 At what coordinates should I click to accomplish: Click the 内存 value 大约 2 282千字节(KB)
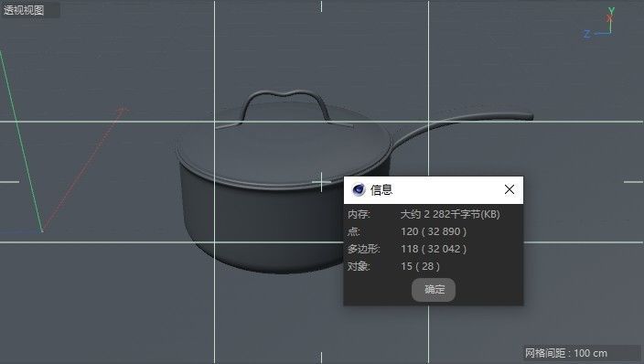450,214
